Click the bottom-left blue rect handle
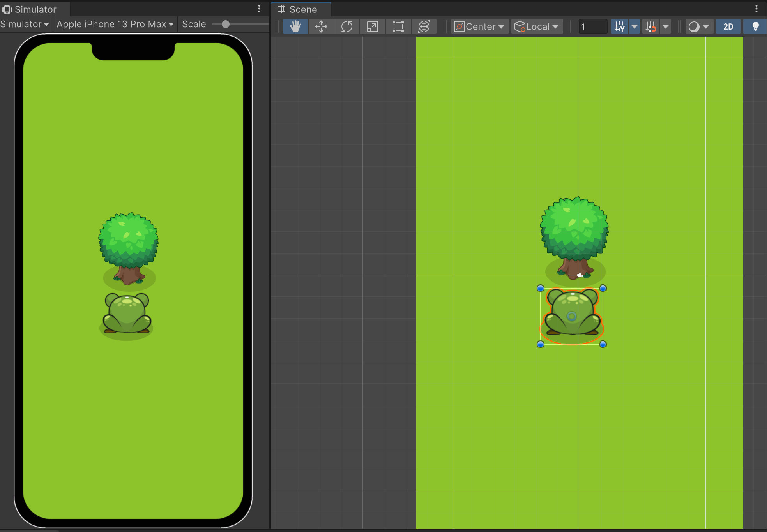The height and width of the screenshot is (532, 767). click(x=540, y=344)
